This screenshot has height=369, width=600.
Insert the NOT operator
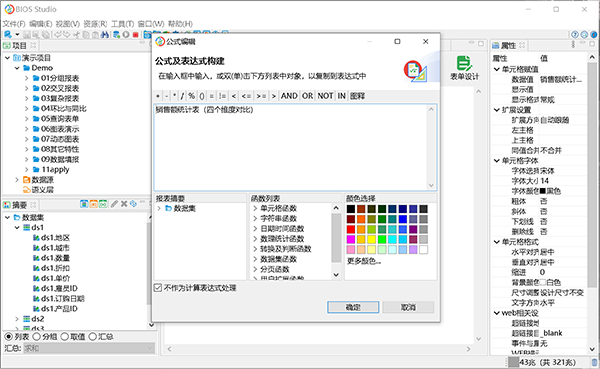325,96
